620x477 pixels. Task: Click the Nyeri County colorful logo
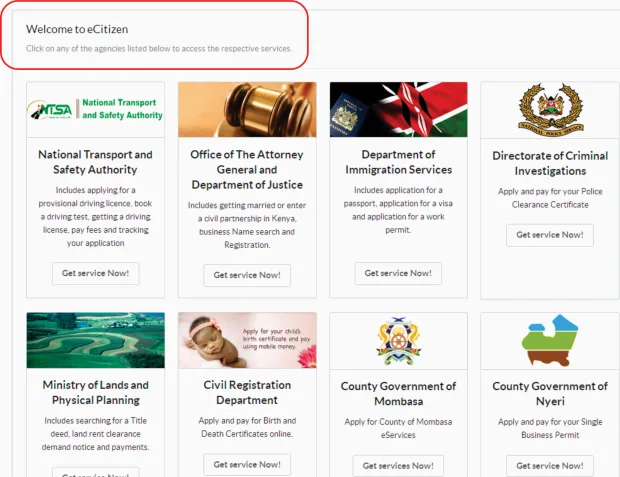point(550,340)
